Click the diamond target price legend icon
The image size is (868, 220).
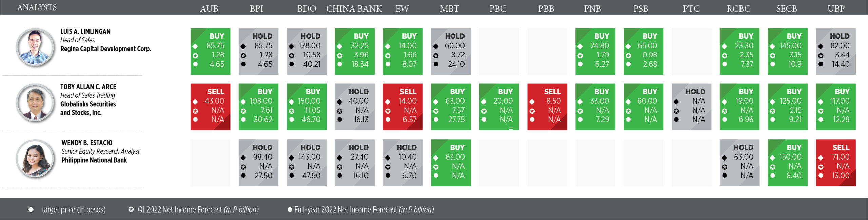pos(31,209)
